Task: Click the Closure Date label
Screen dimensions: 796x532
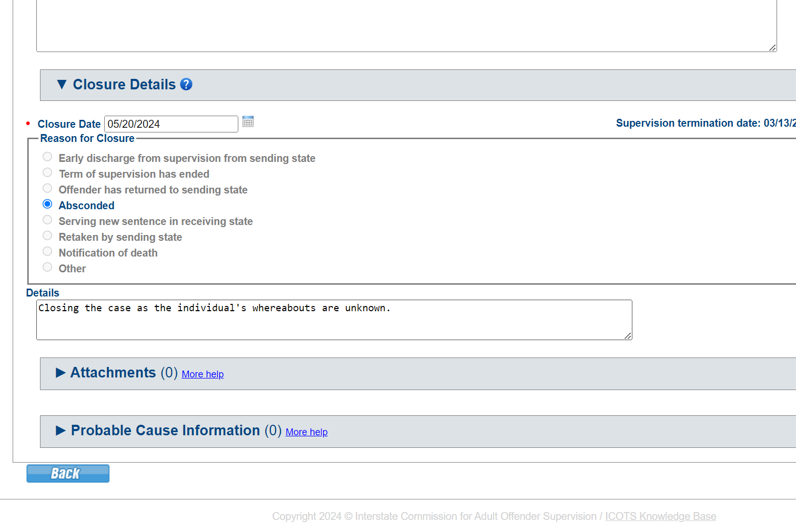Action: point(69,124)
